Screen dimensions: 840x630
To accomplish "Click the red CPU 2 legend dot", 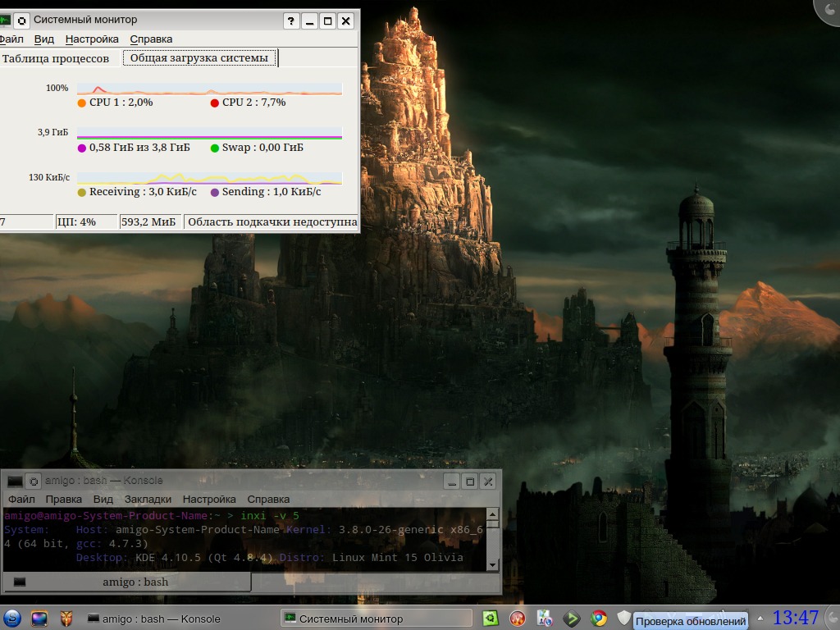I will click(215, 103).
